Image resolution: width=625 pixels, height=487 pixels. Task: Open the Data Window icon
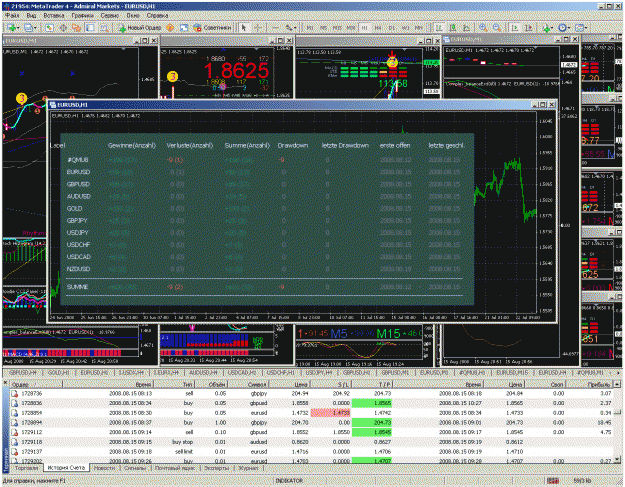[x=63, y=27]
